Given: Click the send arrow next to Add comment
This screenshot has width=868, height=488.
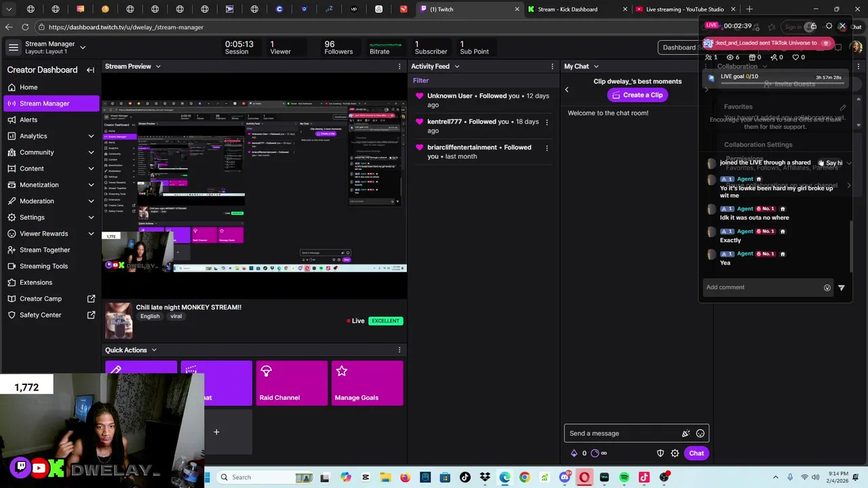Looking at the screenshot, I should pyautogui.click(x=842, y=287).
